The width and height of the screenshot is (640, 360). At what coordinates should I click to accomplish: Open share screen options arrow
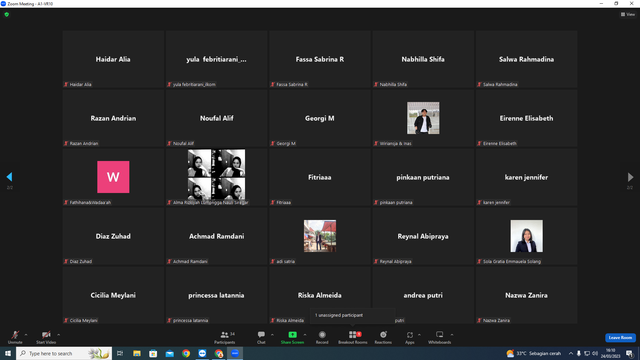click(305, 335)
